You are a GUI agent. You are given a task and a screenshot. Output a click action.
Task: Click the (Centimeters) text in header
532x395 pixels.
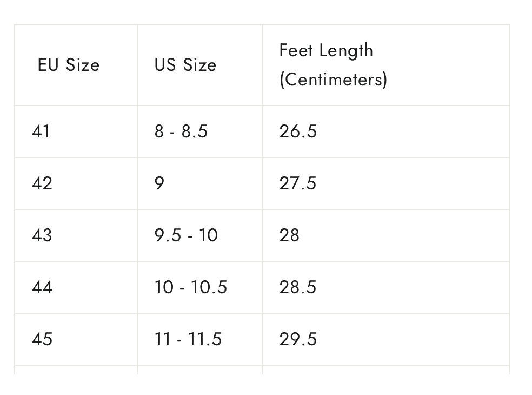[x=333, y=80]
